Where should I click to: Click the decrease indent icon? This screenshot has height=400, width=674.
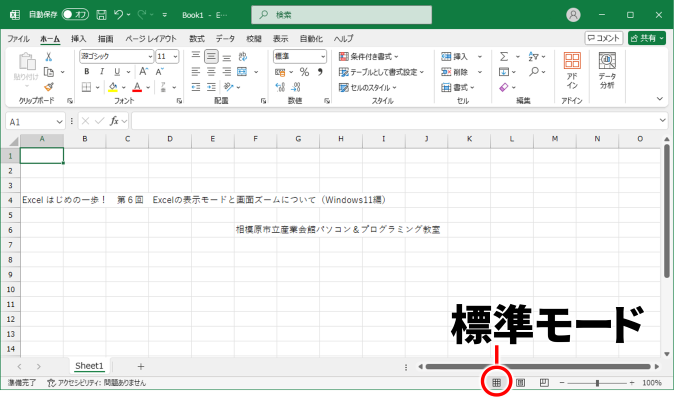196,87
